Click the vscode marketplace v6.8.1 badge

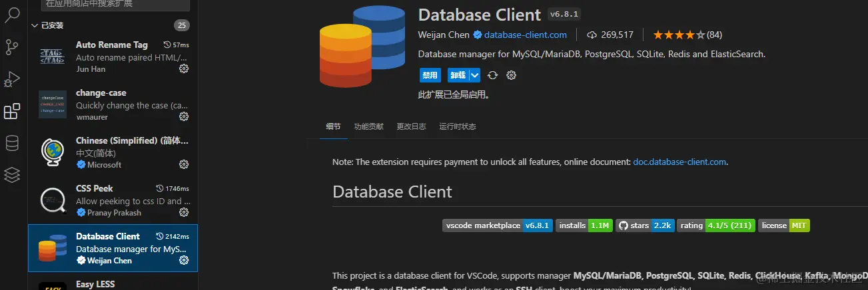498,225
